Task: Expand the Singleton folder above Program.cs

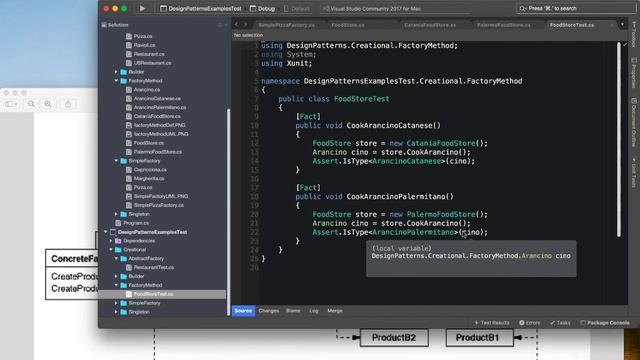Action: (116, 214)
